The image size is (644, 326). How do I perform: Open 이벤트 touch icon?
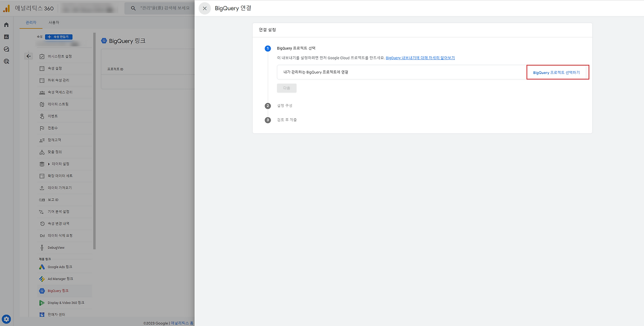pos(42,116)
